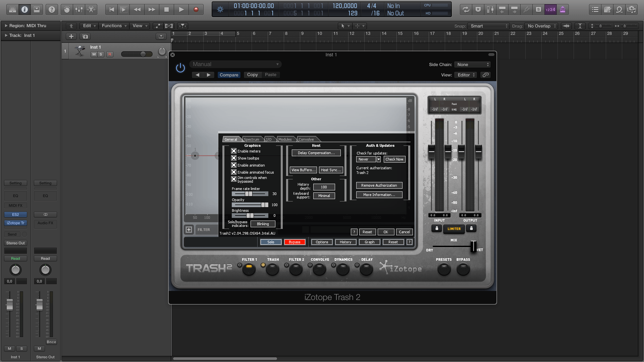Screen dimensions: 644x362
Task: Uncheck Enable animation checkbox
Action: click(234, 165)
